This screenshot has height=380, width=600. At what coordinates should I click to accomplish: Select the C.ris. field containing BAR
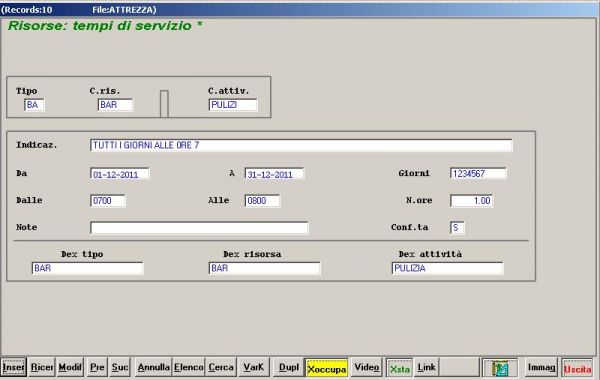pyautogui.click(x=115, y=105)
